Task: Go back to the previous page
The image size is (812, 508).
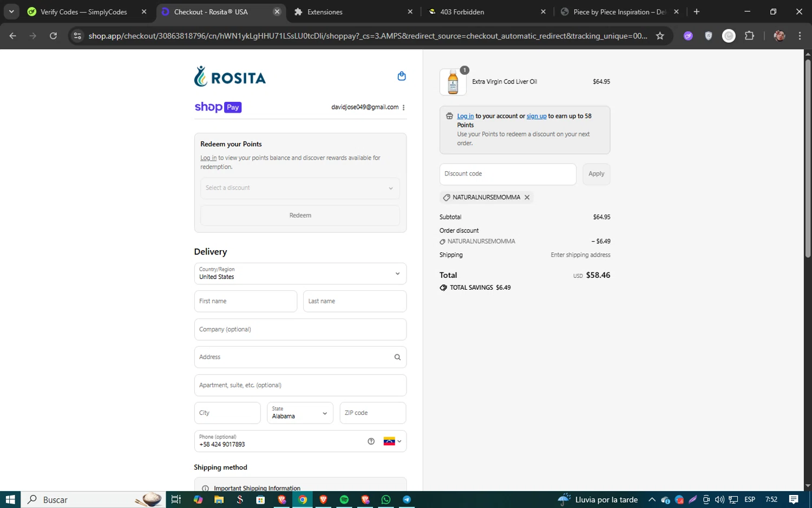Action: (x=13, y=36)
